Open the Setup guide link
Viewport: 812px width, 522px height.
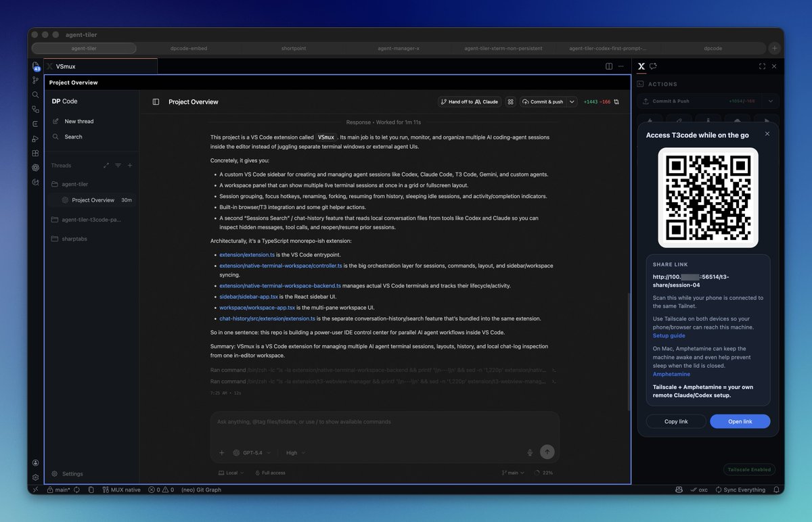pos(669,335)
